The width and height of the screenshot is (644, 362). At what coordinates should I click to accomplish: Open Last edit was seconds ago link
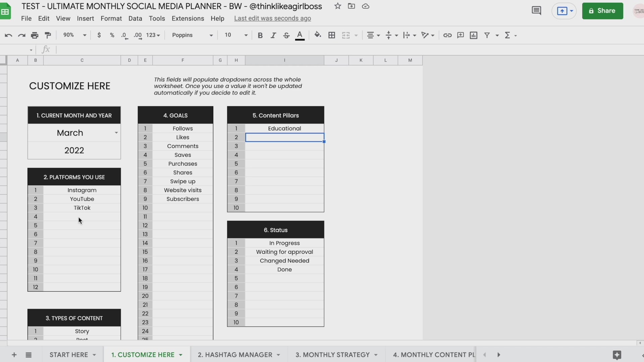(272, 18)
